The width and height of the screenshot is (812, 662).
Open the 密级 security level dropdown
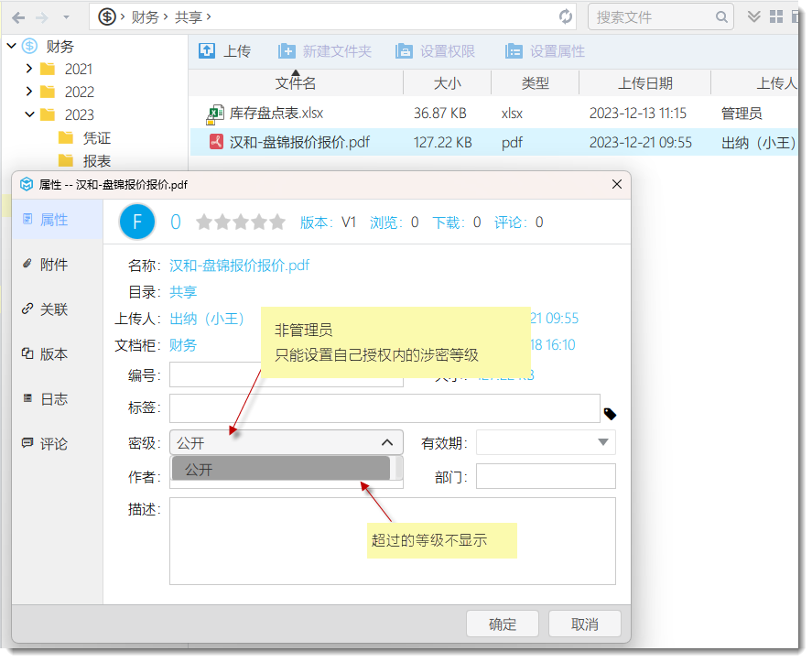coord(286,443)
